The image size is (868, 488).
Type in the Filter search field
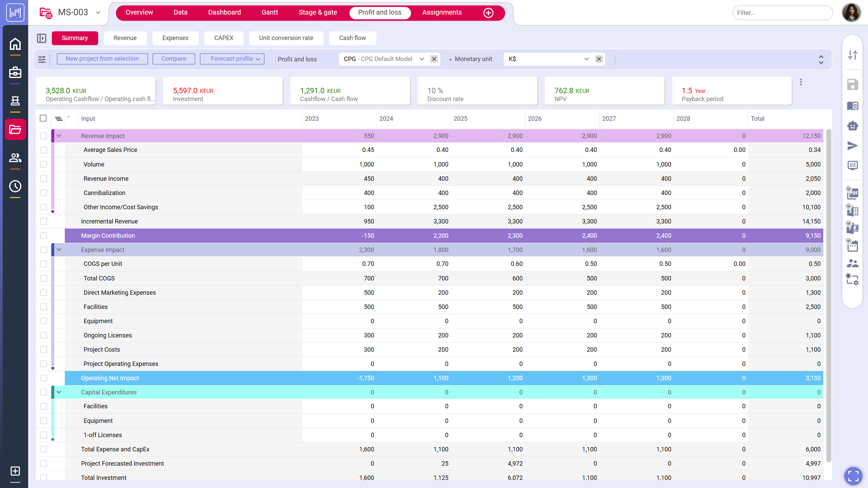click(782, 13)
